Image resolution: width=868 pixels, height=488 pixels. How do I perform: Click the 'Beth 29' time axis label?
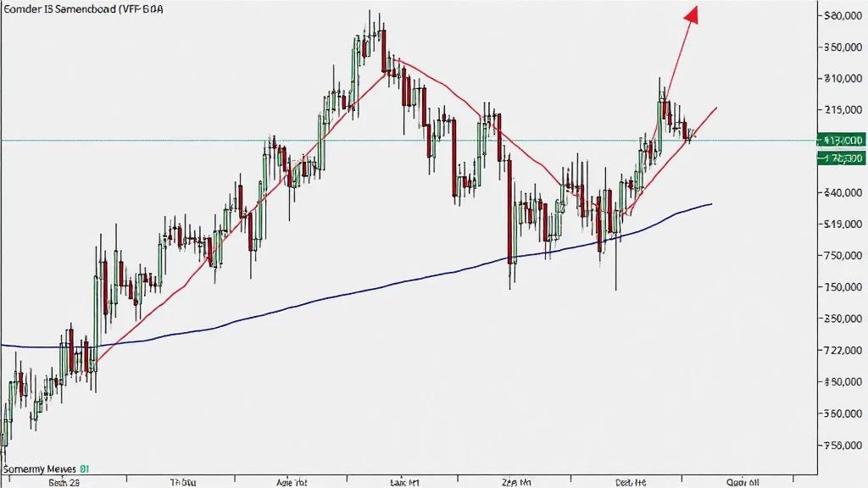[64, 482]
